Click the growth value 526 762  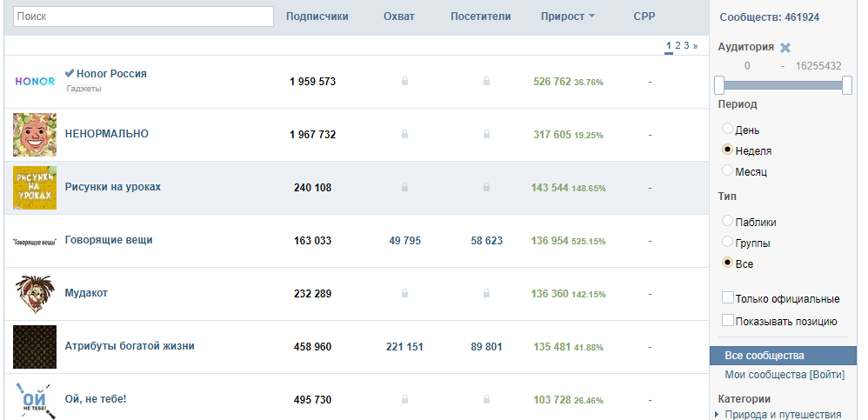tap(552, 82)
